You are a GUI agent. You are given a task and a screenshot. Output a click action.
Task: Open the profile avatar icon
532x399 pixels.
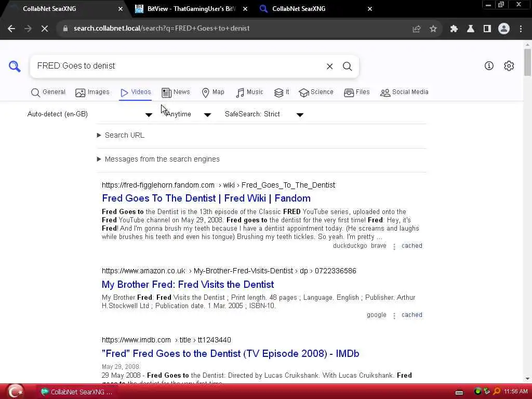pos(504,29)
